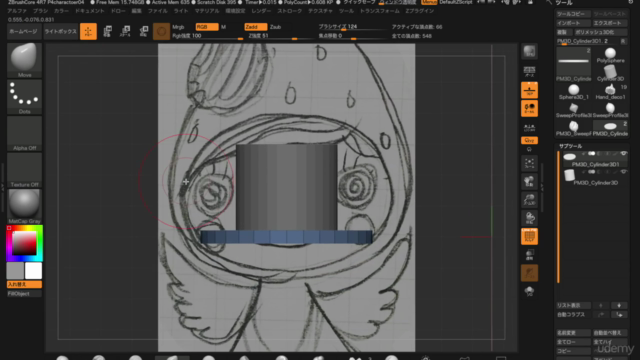
Task: Open the ドキュメント menu
Action: (x=90, y=11)
